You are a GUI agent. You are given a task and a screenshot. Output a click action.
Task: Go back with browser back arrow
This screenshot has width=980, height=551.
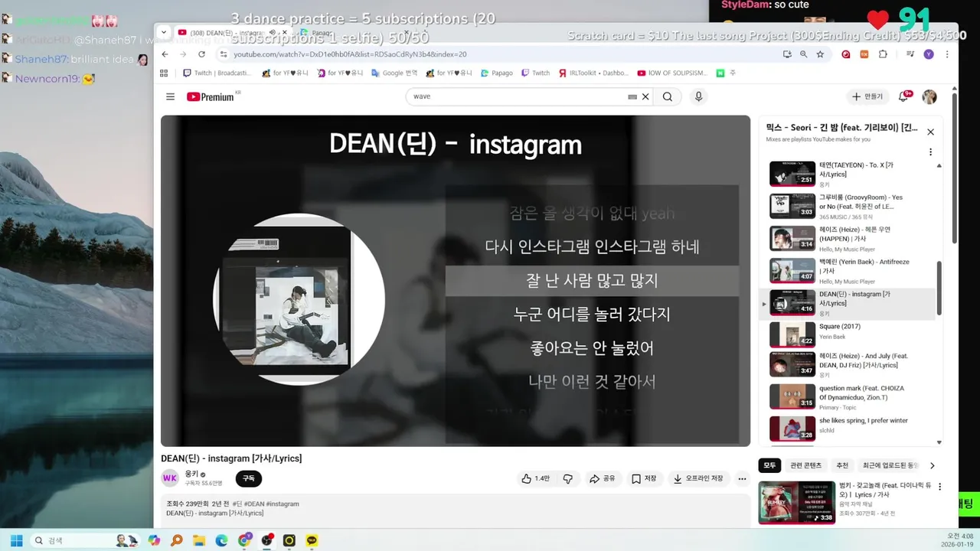pos(165,54)
